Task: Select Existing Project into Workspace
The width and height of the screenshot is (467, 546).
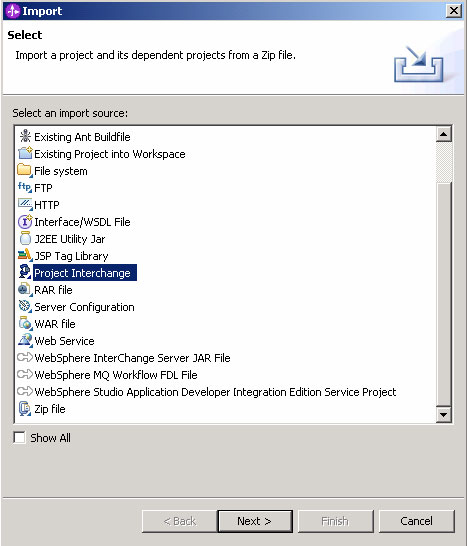Action: tap(109, 154)
